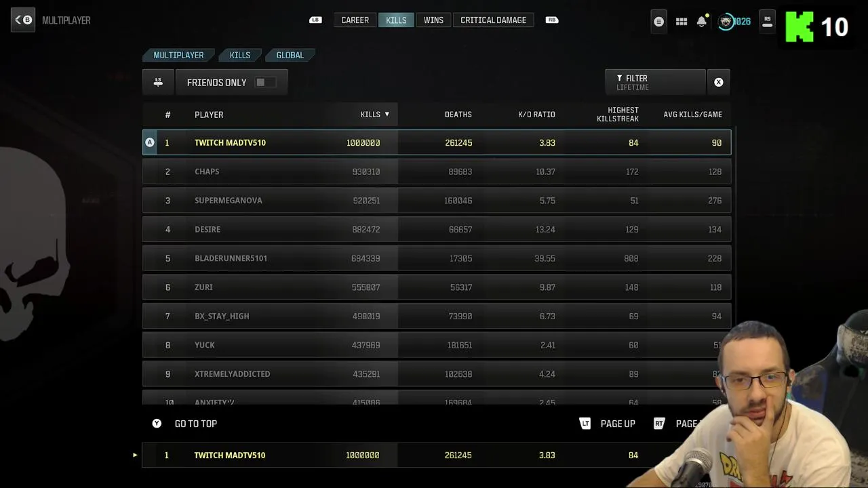This screenshot has height=488, width=868.
Task: Click the RS profile icon in top bar
Action: click(767, 22)
